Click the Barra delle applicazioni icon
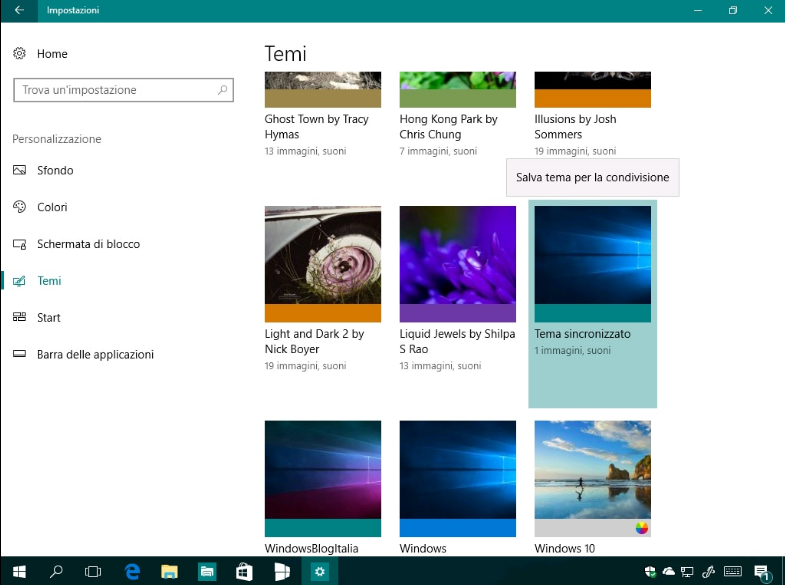 pos(19,354)
